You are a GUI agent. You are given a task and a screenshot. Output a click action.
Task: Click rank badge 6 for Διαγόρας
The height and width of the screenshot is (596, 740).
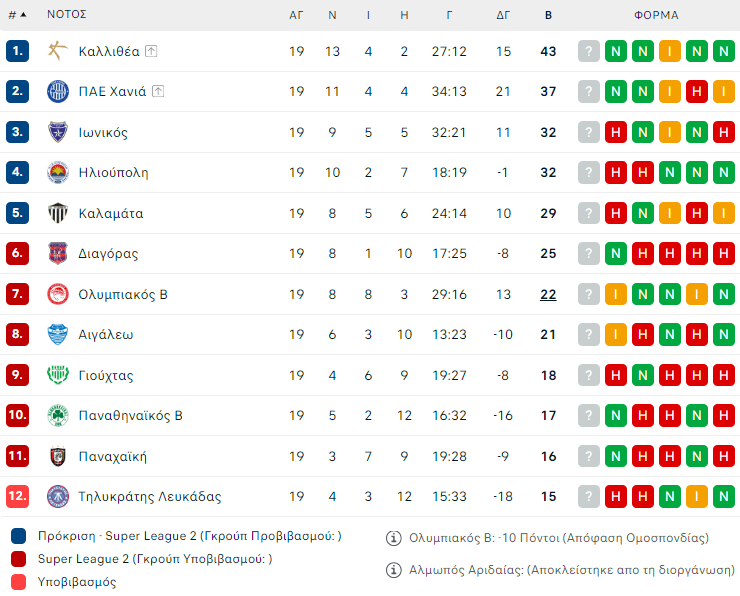coord(17,254)
